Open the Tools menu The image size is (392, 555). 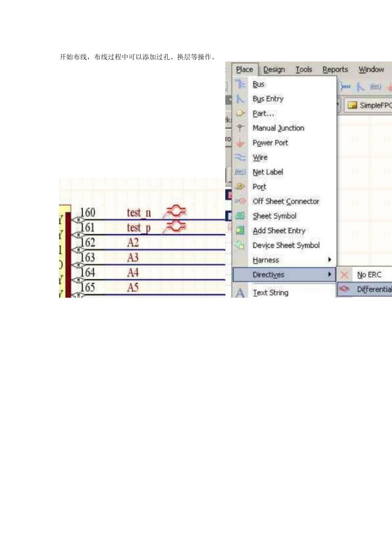click(x=304, y=69)
